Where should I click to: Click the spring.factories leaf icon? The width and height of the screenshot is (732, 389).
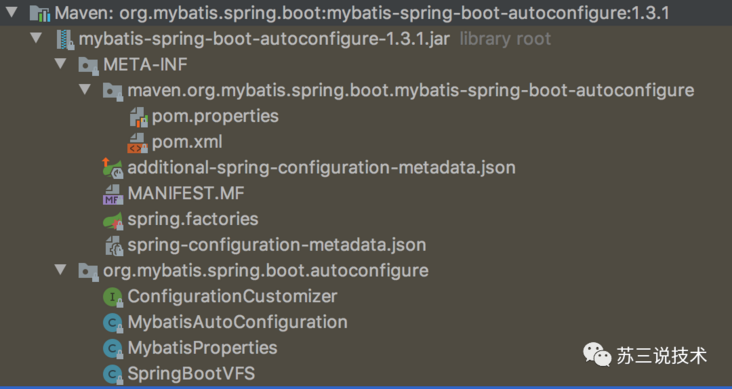(x=113, y=219)
